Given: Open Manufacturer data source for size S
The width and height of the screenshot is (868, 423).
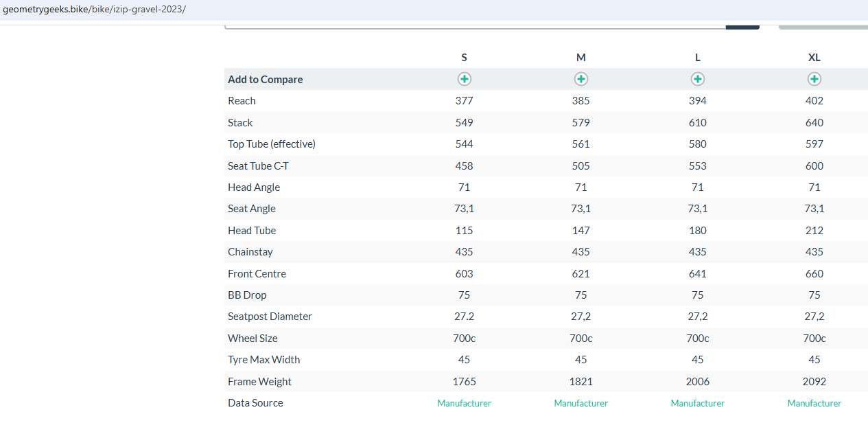Looking at the screenshot, I should [x=465, y=403].
